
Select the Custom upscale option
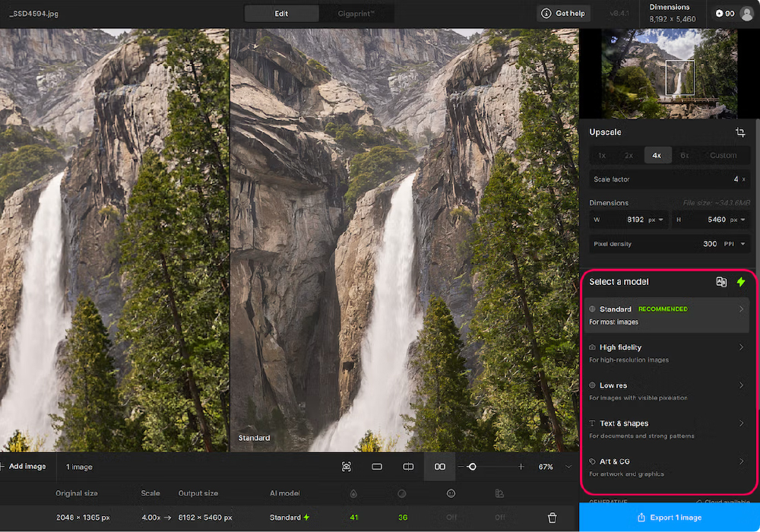[723, 155]
